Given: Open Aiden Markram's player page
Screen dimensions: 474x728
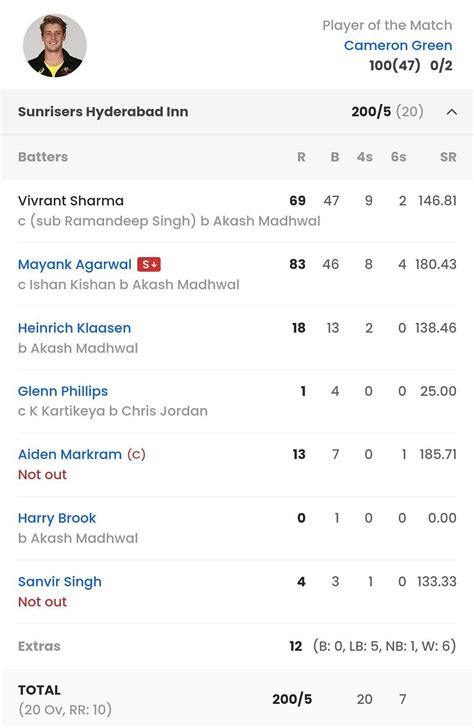Looking at the screenshot, I should (70, 455).
